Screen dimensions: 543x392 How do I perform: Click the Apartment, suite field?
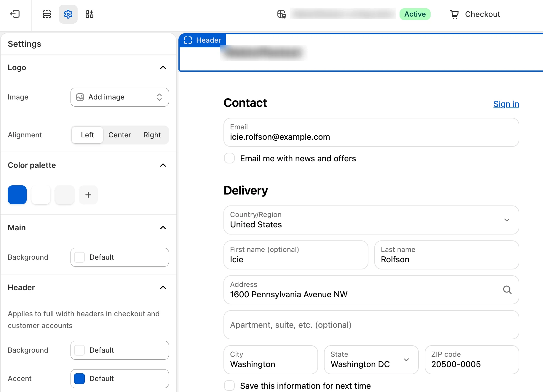(x=371, y=325)
